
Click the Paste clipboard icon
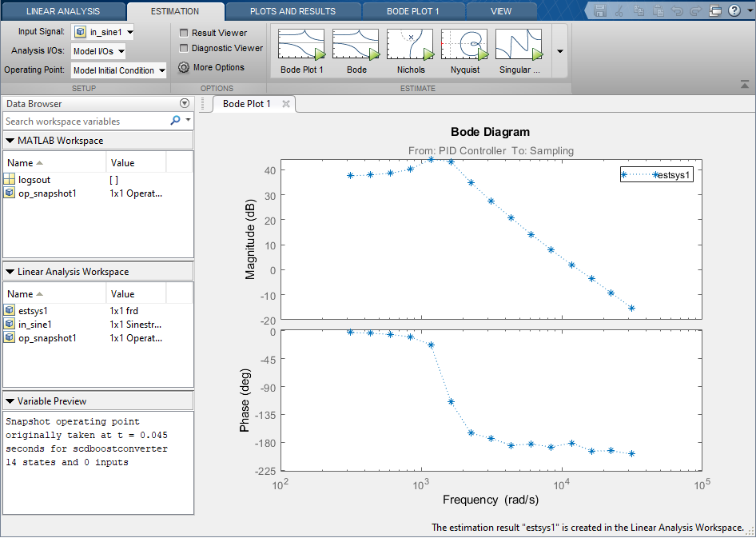coord(659,10)
